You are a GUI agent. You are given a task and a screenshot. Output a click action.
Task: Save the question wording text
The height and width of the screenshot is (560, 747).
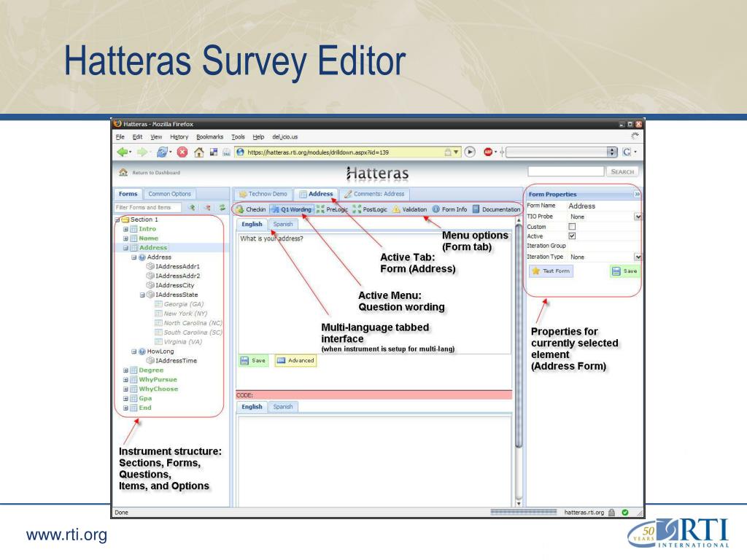(x=253, y=360)
